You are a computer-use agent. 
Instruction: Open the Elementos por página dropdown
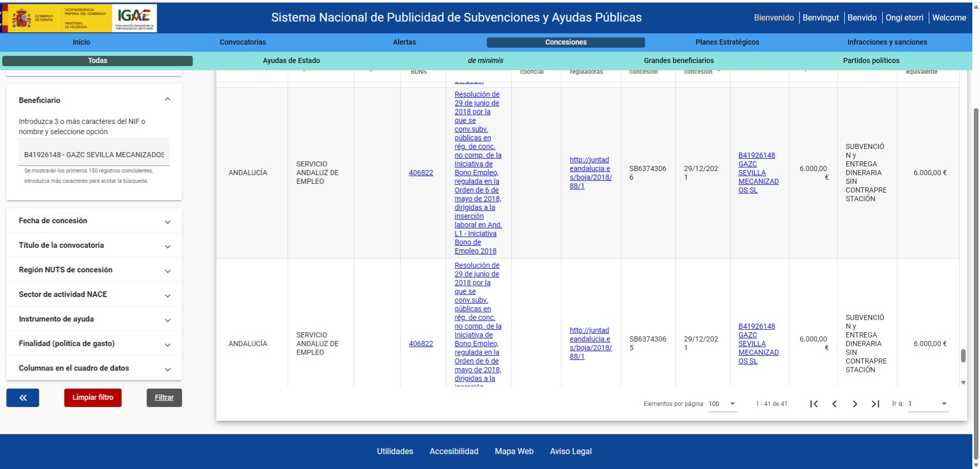[722, 404]
